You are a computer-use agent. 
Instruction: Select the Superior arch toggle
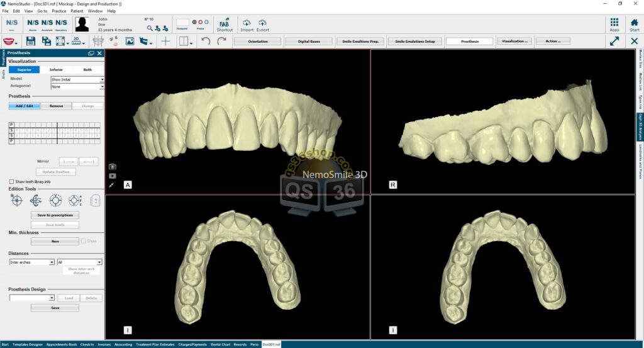25,70
